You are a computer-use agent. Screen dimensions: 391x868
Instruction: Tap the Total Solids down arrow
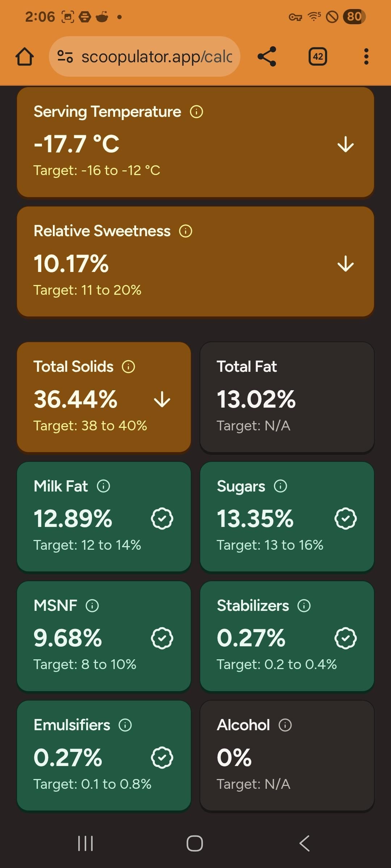click(162, 400)
